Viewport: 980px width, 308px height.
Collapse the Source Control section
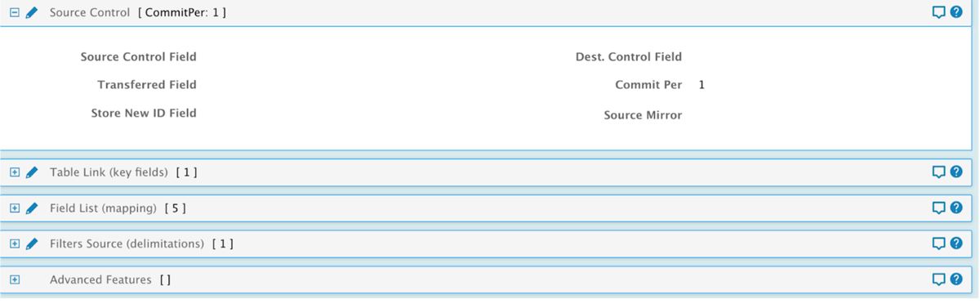pos(15,13)
